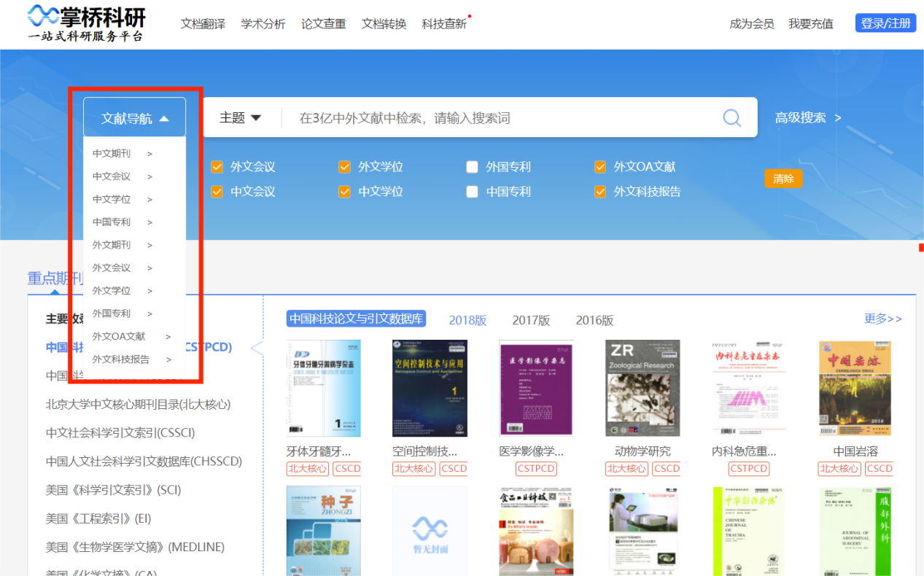The width and height of the screenshot is (924, 576).
Task: Open the 牙体牙髓牙周病学杂志 journal cover
Action: [323, 389]
